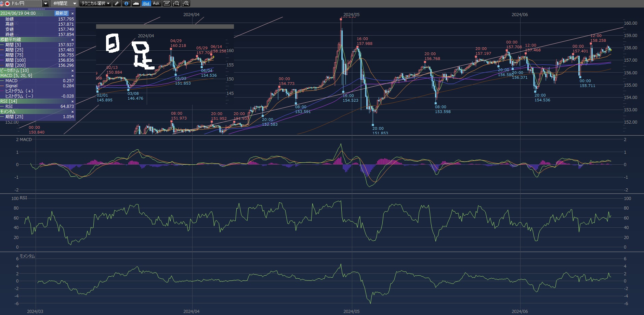Click the chart display settings icon
Image resolution: width=644 pixels, height=315 pixels.
pyautogui.click(x=167, y=3)
